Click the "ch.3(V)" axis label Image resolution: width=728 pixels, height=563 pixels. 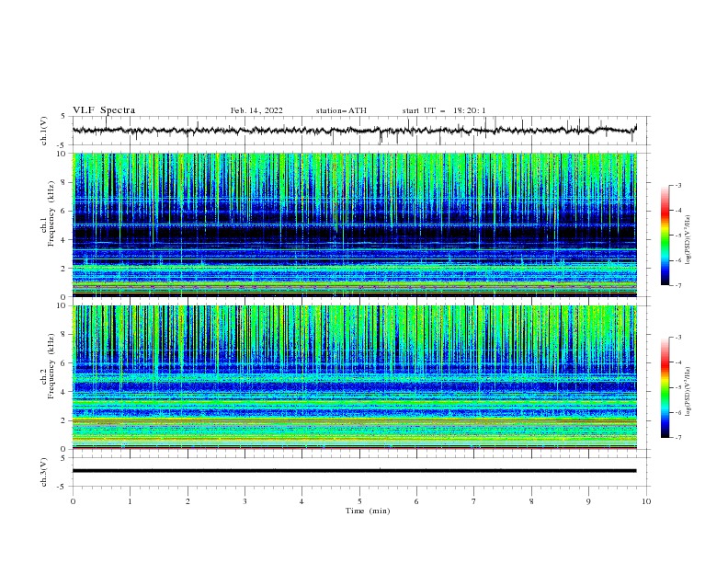44,472
